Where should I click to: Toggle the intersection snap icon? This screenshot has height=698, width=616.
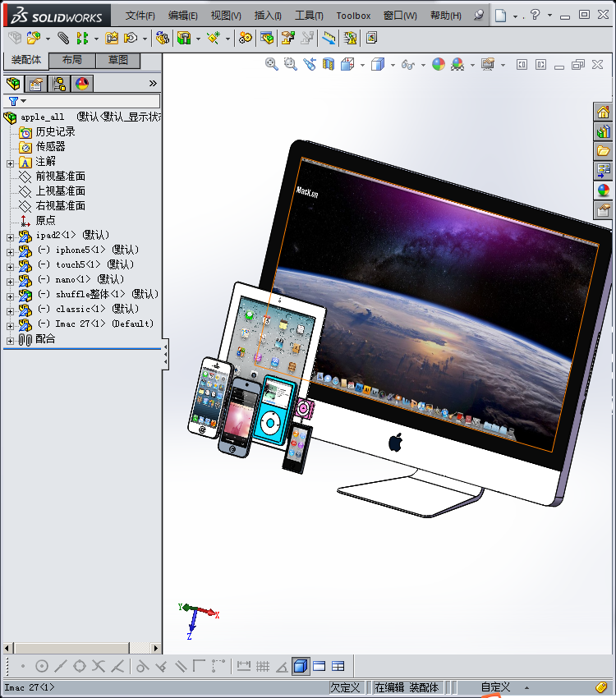coord(99,667)
